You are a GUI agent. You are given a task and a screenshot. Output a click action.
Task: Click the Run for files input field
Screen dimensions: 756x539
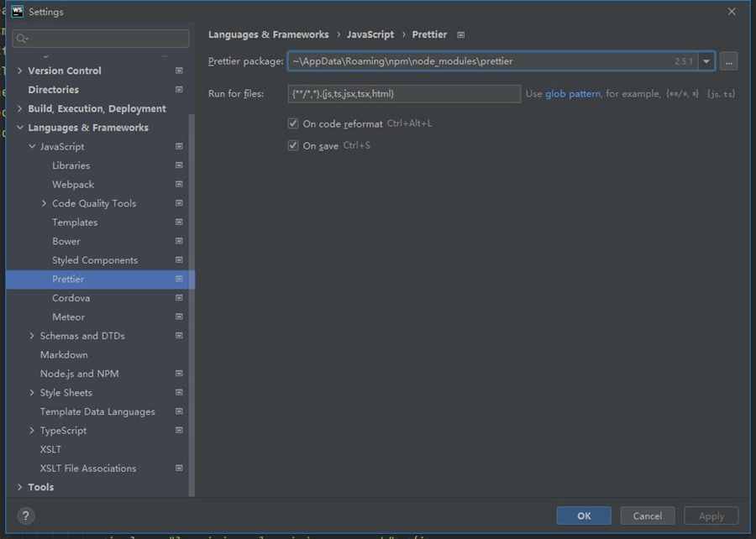pyautogui.click(x=403, y=94)
